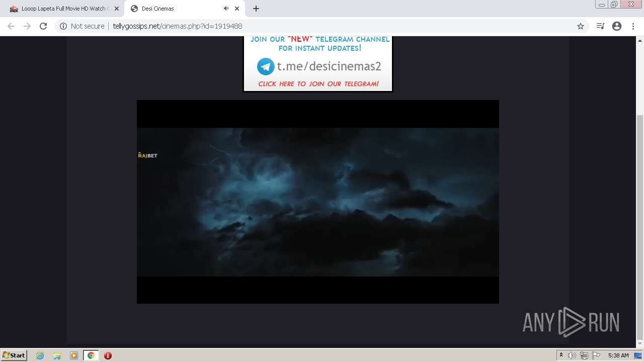Screen dimensions: 644x362
Task: Click the show desktop button
Action: pyautogui.click(x=638, y=355)
